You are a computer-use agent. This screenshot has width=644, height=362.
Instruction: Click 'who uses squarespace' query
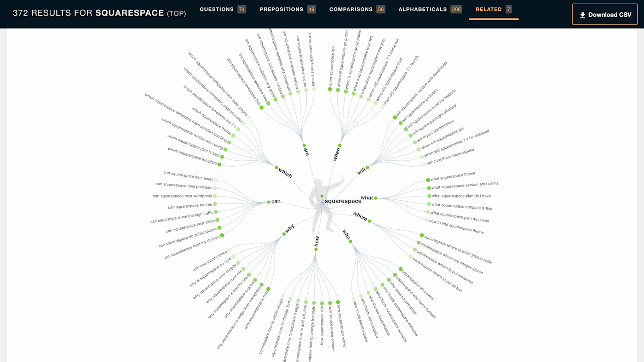click(x=403, y=298)
